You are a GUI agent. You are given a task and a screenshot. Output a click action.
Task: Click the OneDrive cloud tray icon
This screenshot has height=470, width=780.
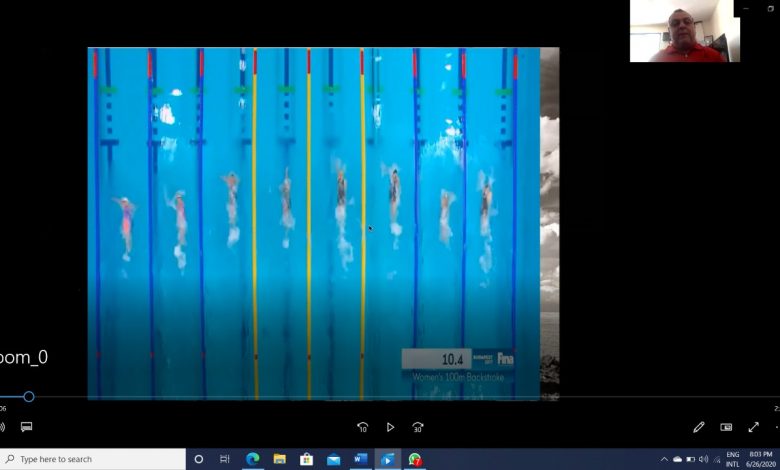pyautogui.click(x=678, y=460)
